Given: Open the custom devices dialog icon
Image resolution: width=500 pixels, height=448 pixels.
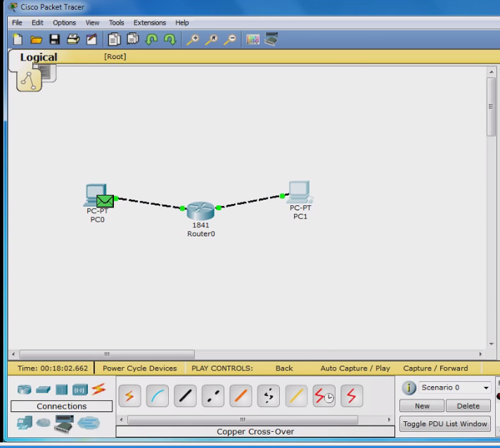Looking at the screenshot, I should coord(271,39).
